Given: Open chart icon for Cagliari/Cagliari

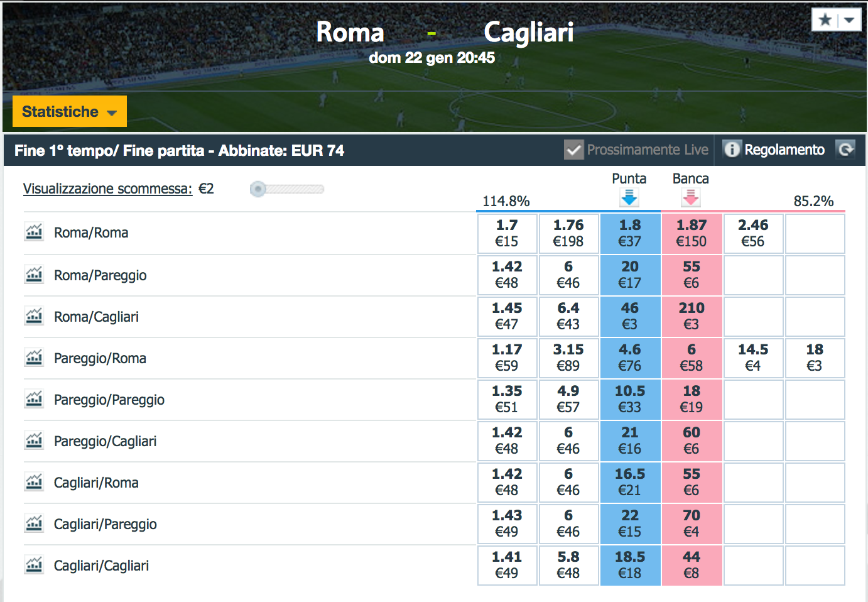Looking at the screenshot, I should pyautogui.click(x=34, y=565).
